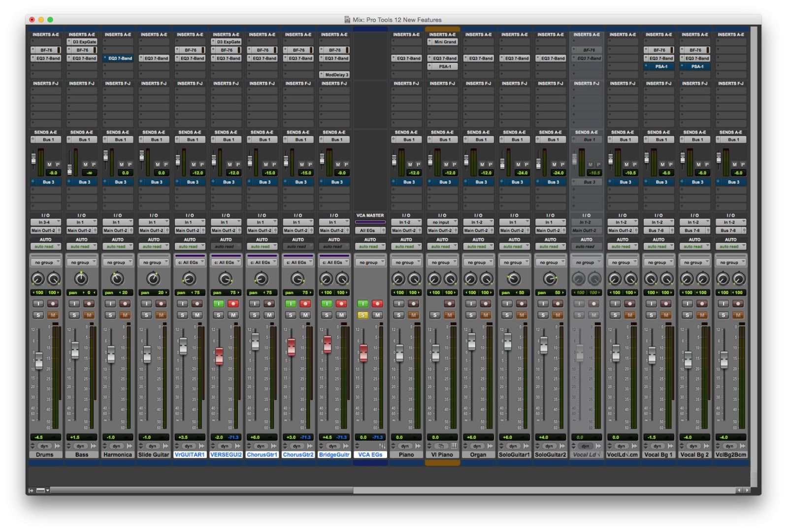This screenshot has height=532, width=787.
Task: Toggle pre-fader on Organ Bus 1 send
Action: coord(490,165)
